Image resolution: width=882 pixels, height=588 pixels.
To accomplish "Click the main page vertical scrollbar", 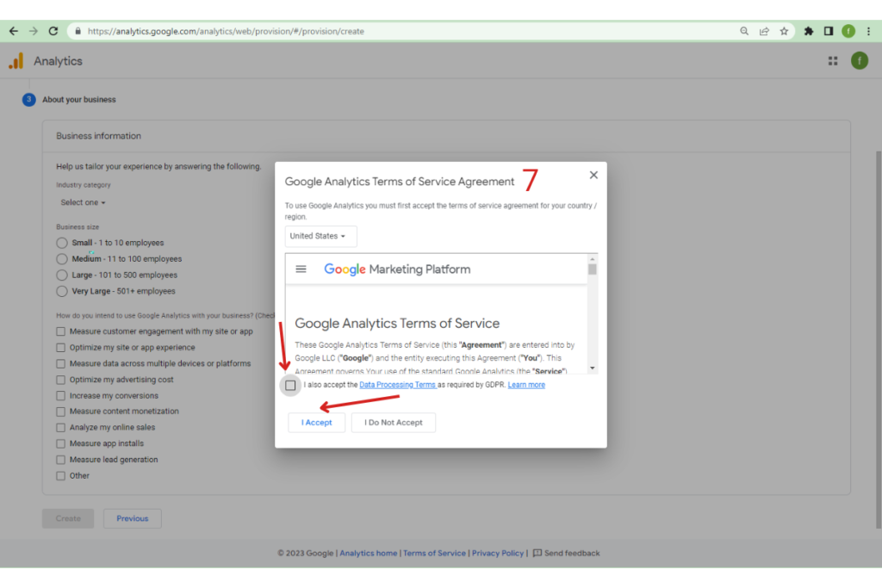I will (x=879, y=339).
